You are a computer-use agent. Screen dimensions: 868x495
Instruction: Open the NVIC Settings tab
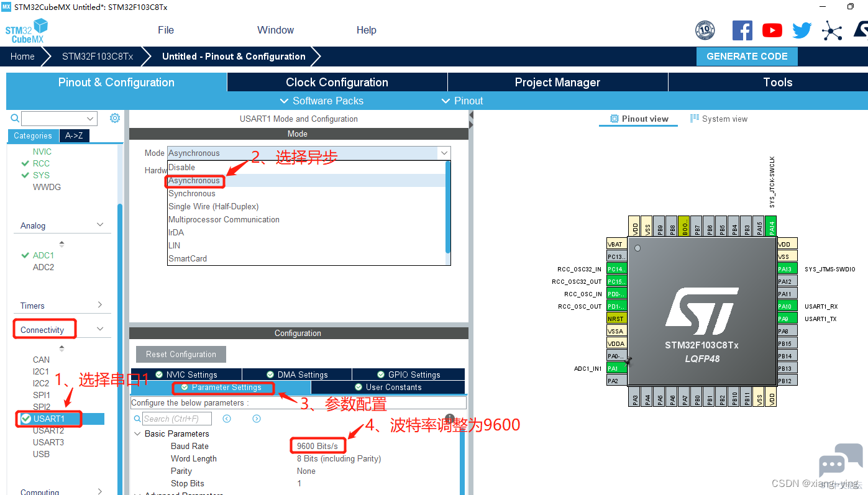click(186, 375)
